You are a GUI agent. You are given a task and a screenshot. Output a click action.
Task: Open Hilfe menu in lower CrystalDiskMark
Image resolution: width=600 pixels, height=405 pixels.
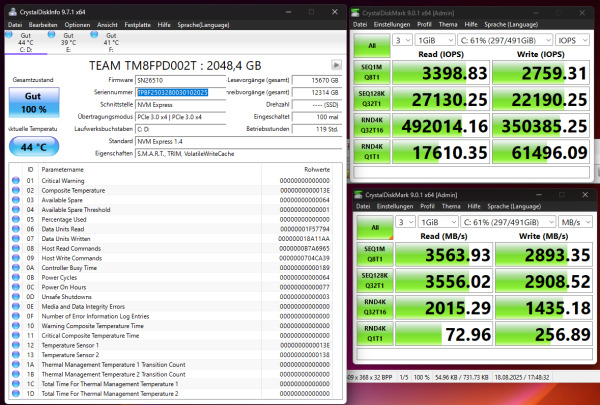click(474, 206)
